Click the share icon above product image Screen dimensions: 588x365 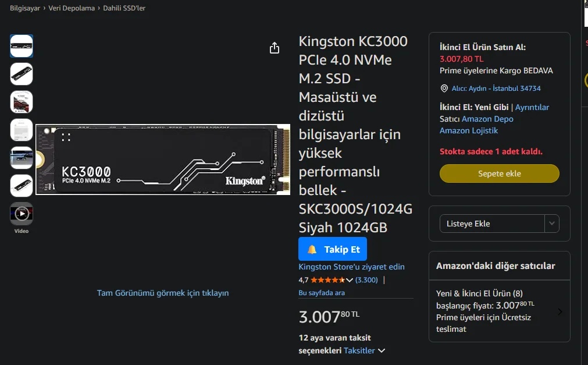tap(275, 48)
